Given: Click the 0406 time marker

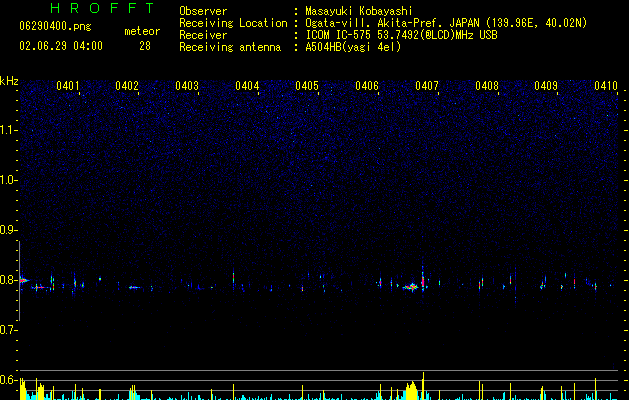Looking at the screenshot, I should (367, 86).
